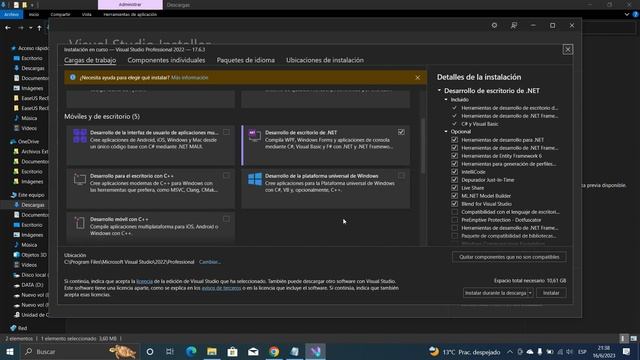
Task: Open the Windows Start menu
Action: tap(10, 351)
